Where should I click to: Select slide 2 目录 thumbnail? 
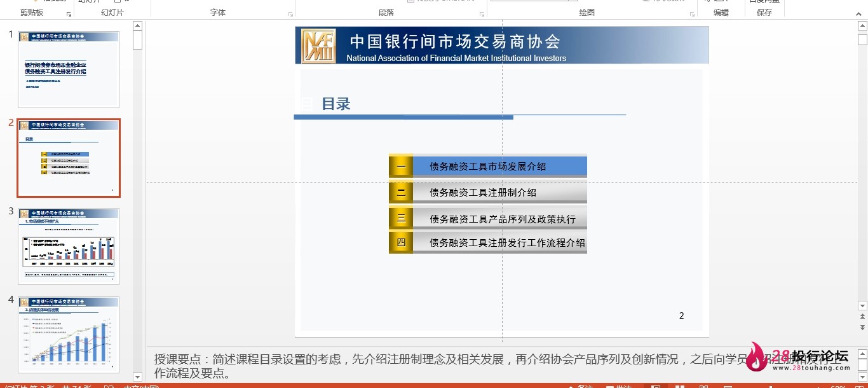(x=69, y=158)
